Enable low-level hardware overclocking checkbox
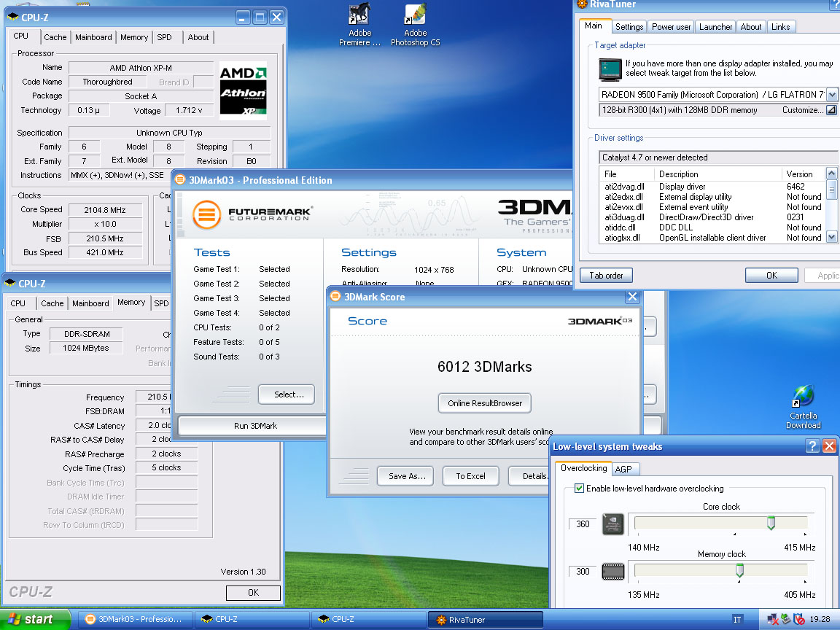Image resolution: width=840 pixels, height=630 pixels. point(579,488)
